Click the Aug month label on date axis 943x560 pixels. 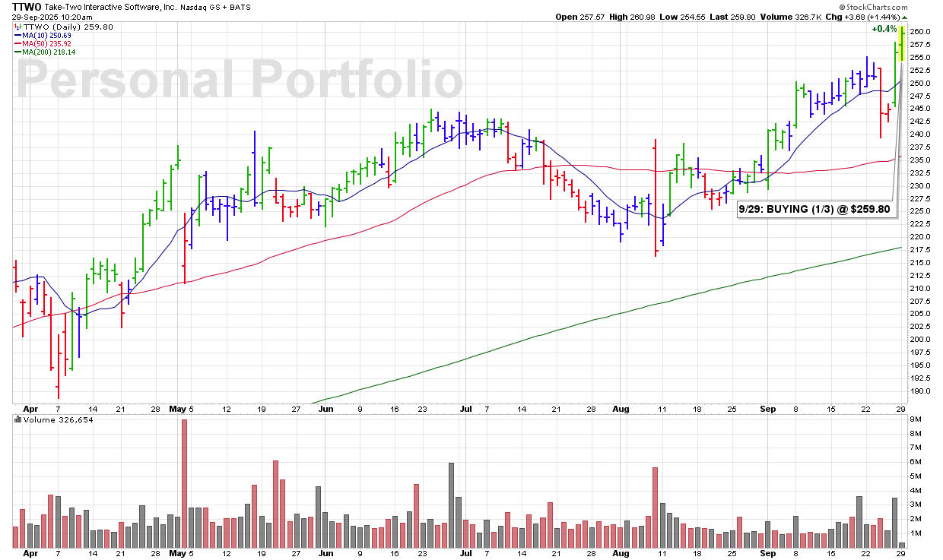point(621,409)
